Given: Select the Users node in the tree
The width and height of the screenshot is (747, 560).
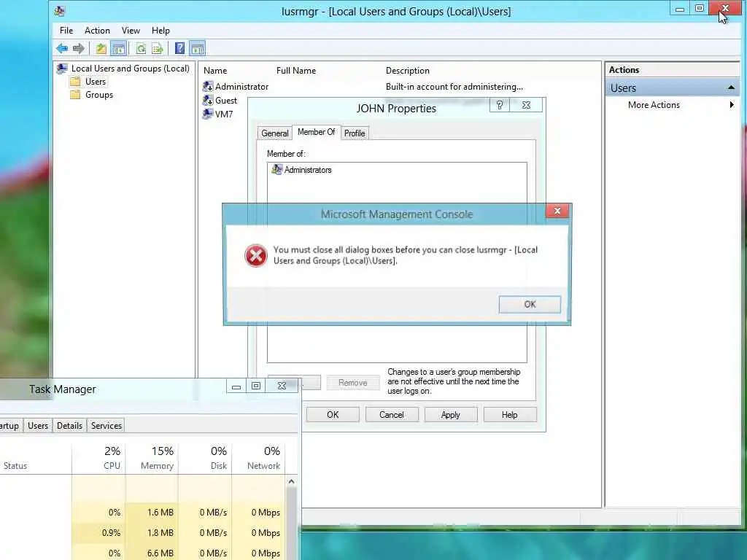Looking at the screenshot, I should [x=96, y=82].
